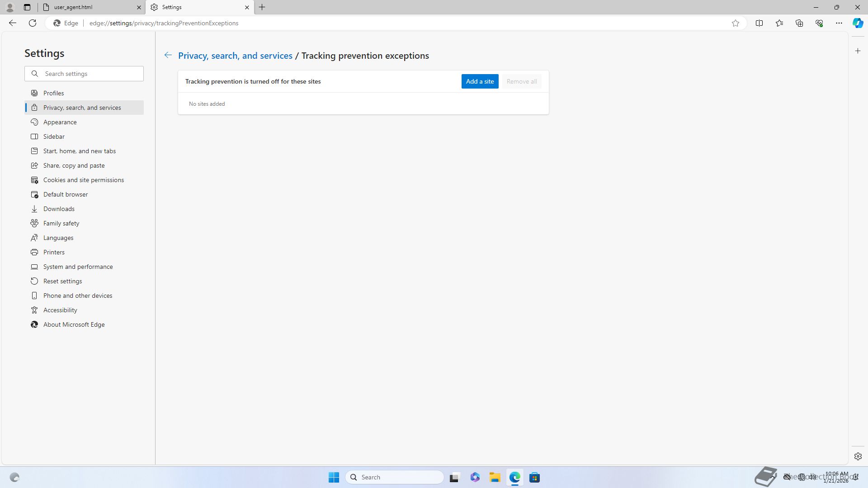Open the Favorites hub icon

point(779,23)
